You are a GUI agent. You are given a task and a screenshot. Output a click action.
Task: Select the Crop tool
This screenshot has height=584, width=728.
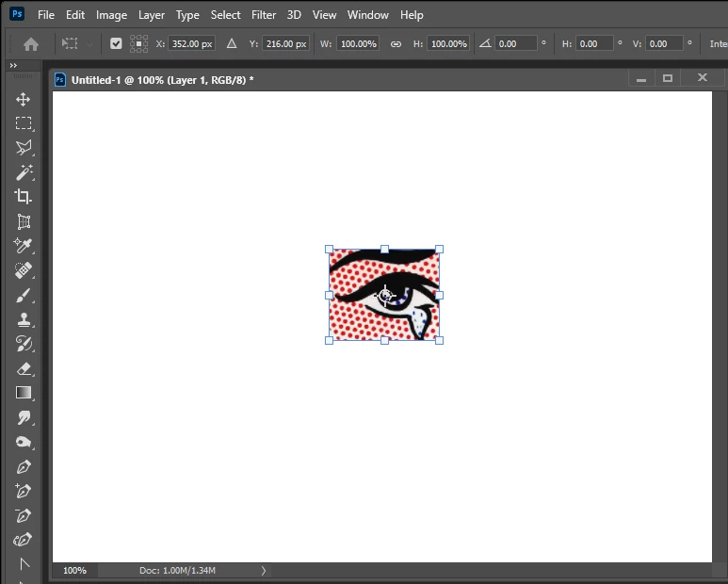tap(24, 196)
